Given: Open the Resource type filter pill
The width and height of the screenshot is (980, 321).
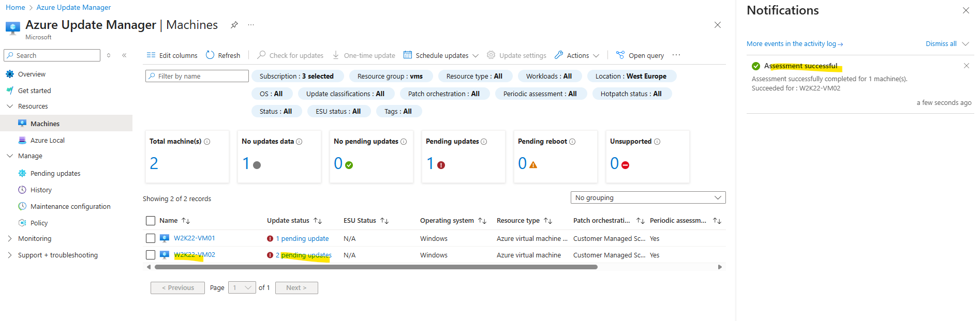Looking at the screenshot, I should (x=474, y=76).
